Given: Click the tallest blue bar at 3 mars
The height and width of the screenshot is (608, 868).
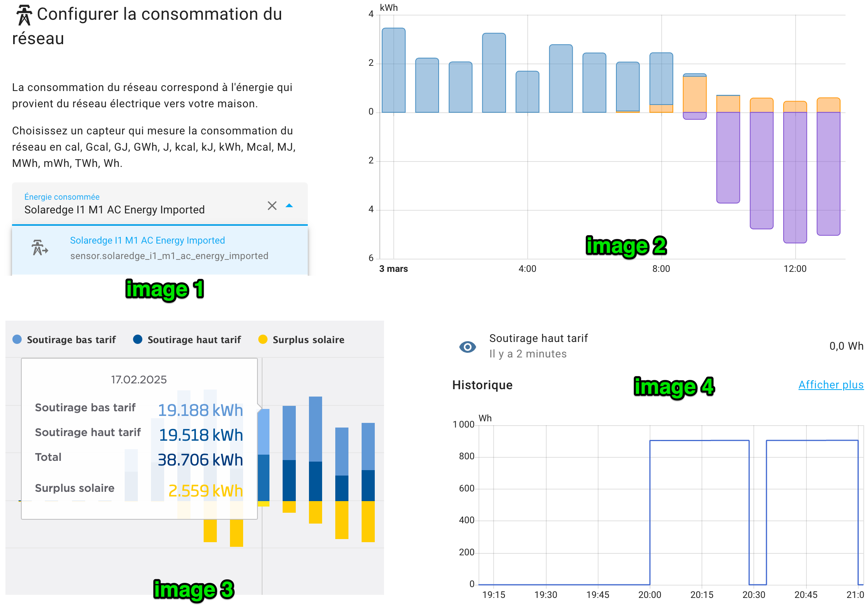Looking at the screenshot, I should (x=393, y=70).
